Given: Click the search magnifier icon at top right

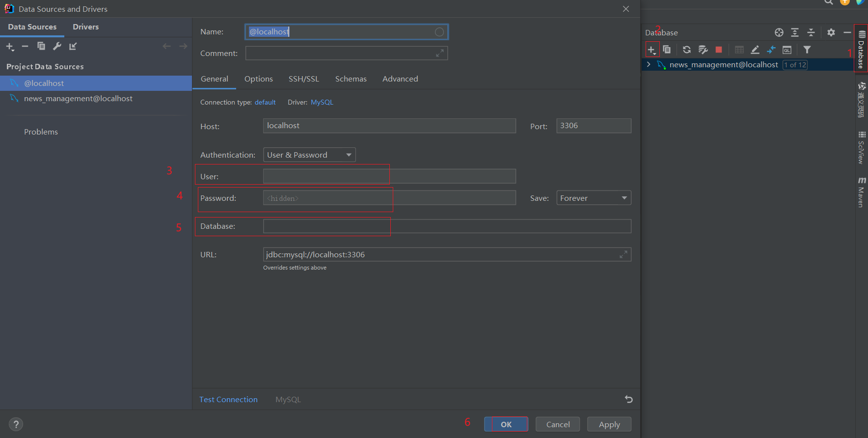Looking at the screenshot, I should (x=829, y=2).
